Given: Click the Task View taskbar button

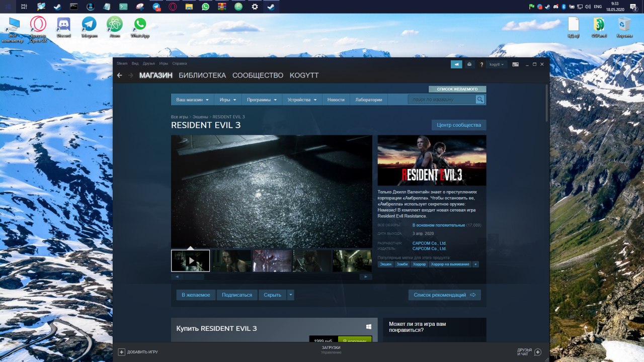Looking at the screenshot, I should (x=24, y=7).
